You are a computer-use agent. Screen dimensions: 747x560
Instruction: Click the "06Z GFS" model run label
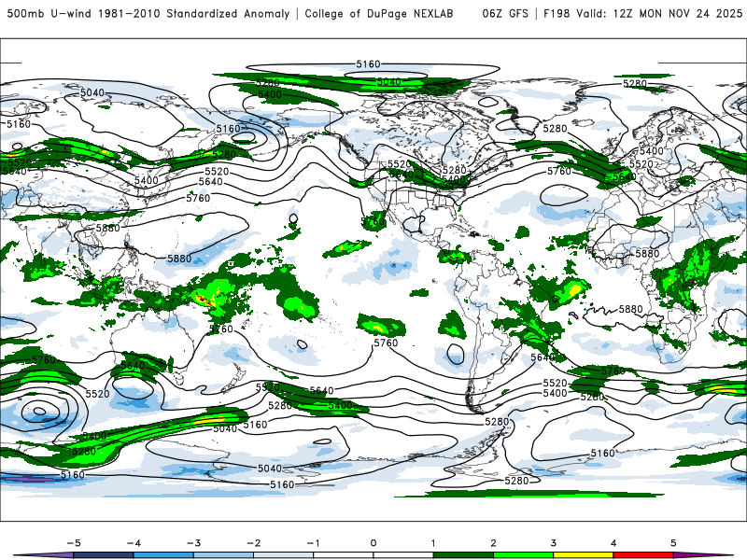pyautogui.click(x=505, y=14)
